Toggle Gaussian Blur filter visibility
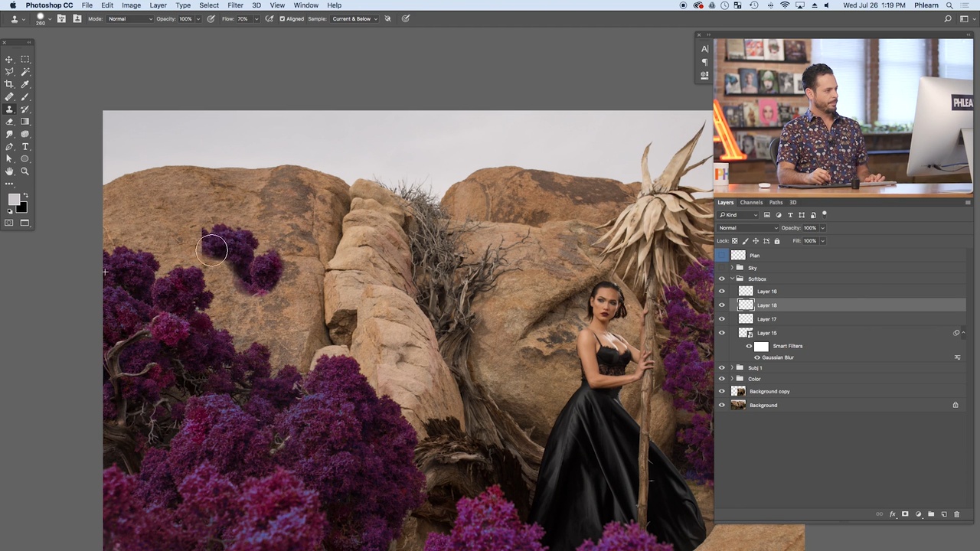Viewport: 980px width, 551px height. [x=757, y=357]
